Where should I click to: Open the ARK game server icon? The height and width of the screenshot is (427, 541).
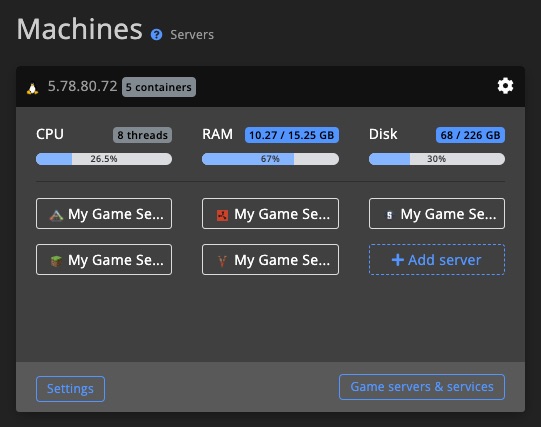(x=56, y=216)
